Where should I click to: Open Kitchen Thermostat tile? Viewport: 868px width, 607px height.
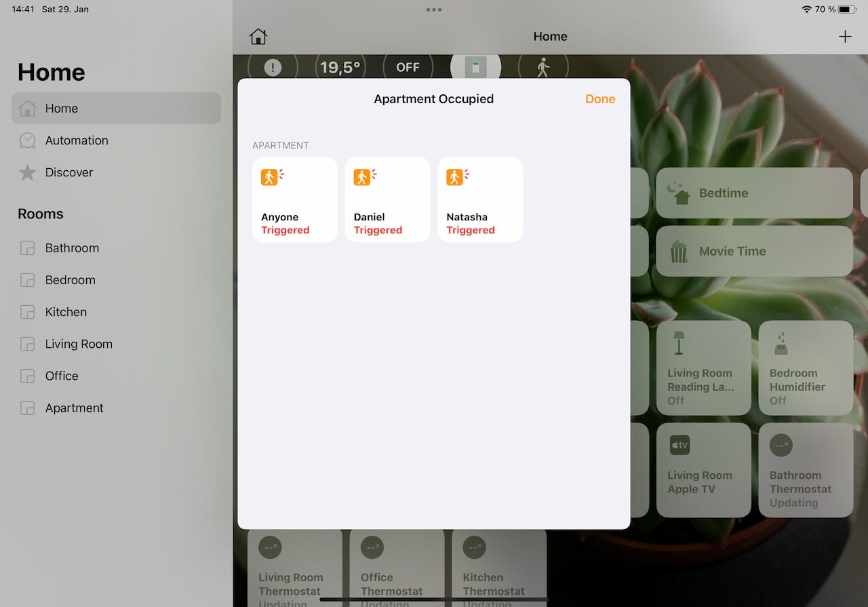499,568
